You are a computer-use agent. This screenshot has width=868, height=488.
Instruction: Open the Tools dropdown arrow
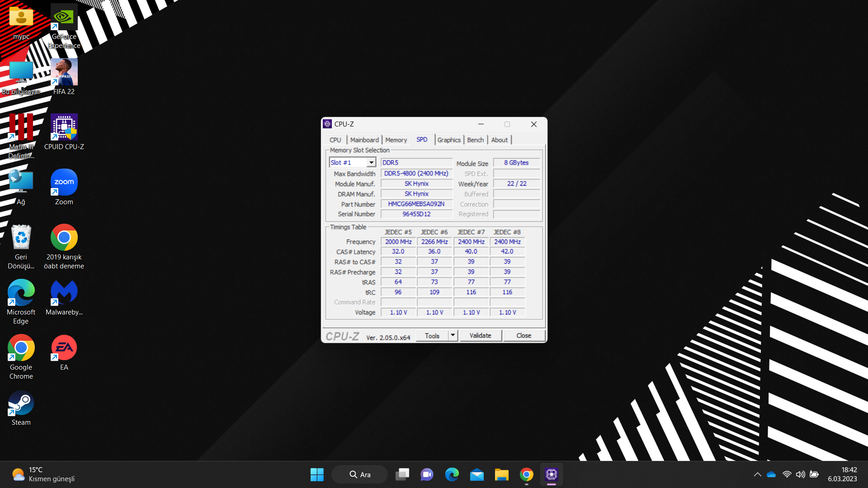point(453,335)
